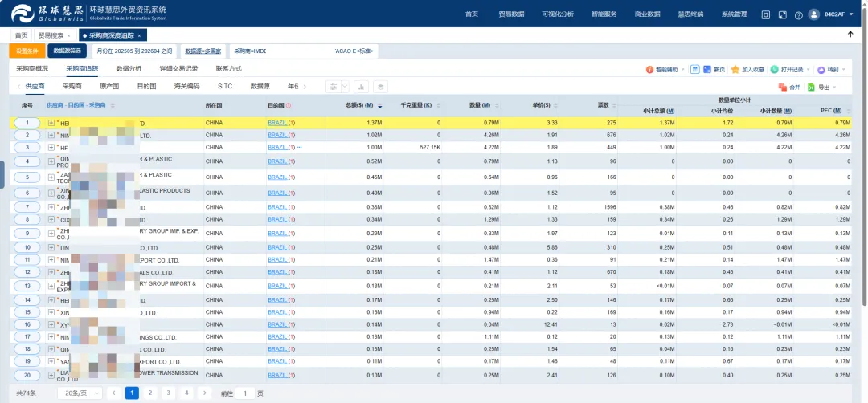This screenshot has width=868, height=403.
Task: Click the layers stack icon
Action: [x=380, y=87]
